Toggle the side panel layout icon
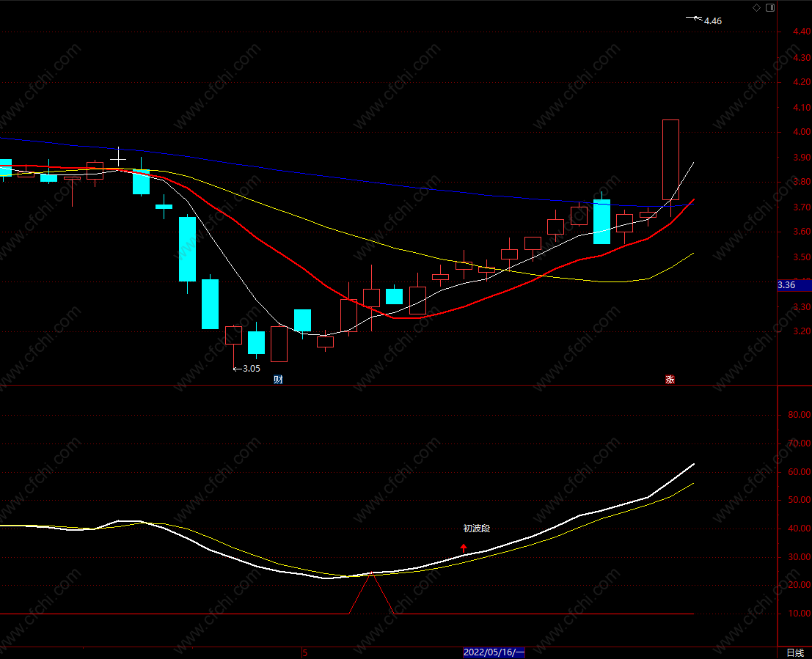 coord(771,8)
